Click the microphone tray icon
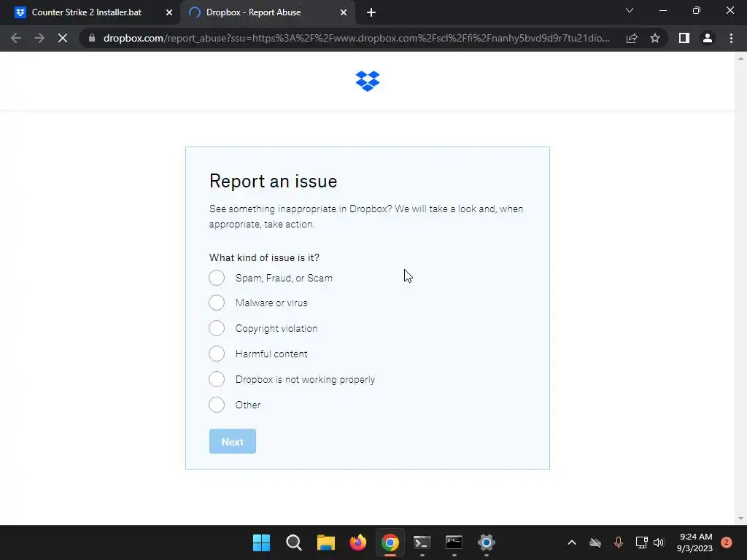747x560 pixels. [x=619, y=542]
